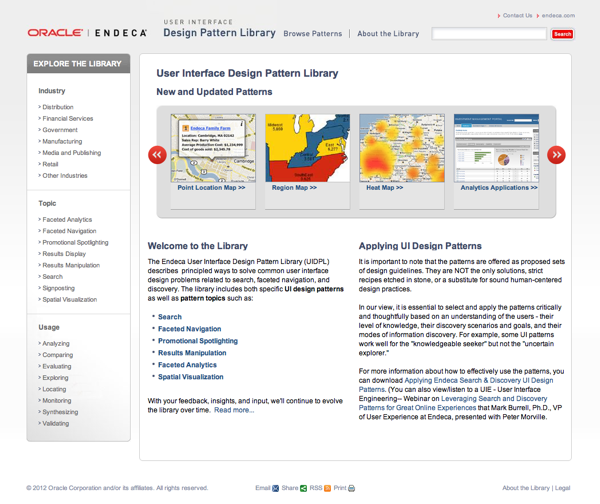The width and height of the screenshot is (600, 504).
Task: Click the orange RSS feed icon
Action: pos(328,488)
